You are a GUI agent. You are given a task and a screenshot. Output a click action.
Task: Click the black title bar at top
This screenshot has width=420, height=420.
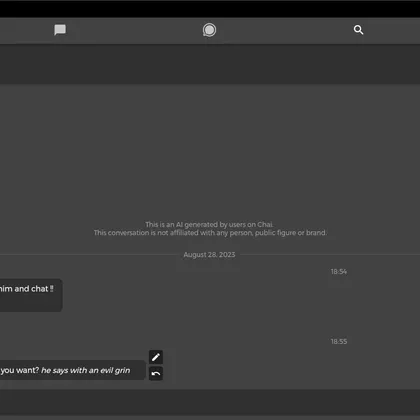coord(210,9)
